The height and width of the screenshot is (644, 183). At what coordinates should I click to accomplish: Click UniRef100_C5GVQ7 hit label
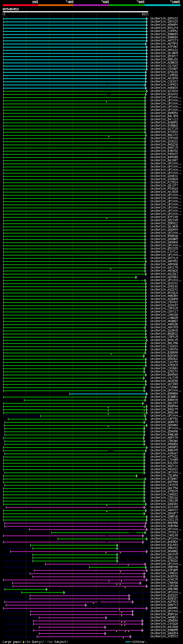pos(164,302)
